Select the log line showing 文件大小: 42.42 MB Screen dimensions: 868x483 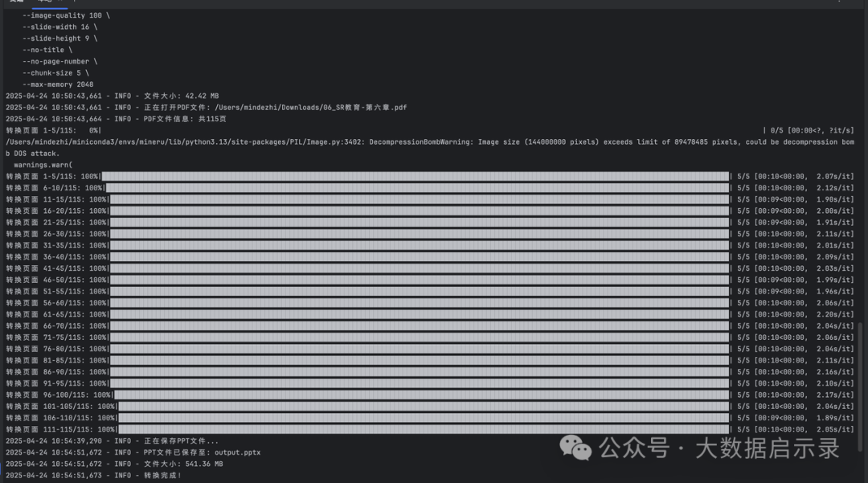tap(113, 96)
